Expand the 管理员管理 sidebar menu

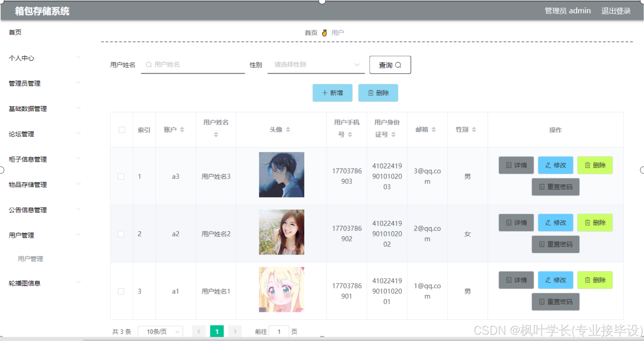click(x=45, y=83)
